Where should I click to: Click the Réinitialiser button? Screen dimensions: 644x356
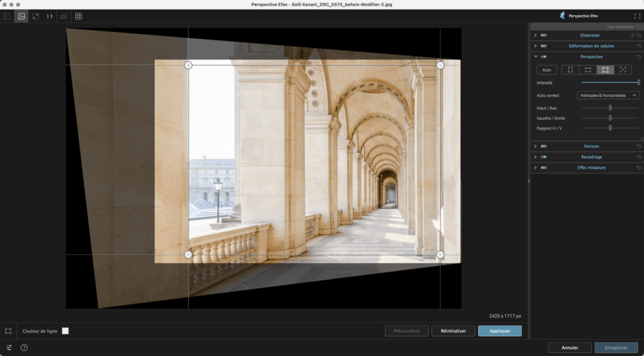click(453, 331)
